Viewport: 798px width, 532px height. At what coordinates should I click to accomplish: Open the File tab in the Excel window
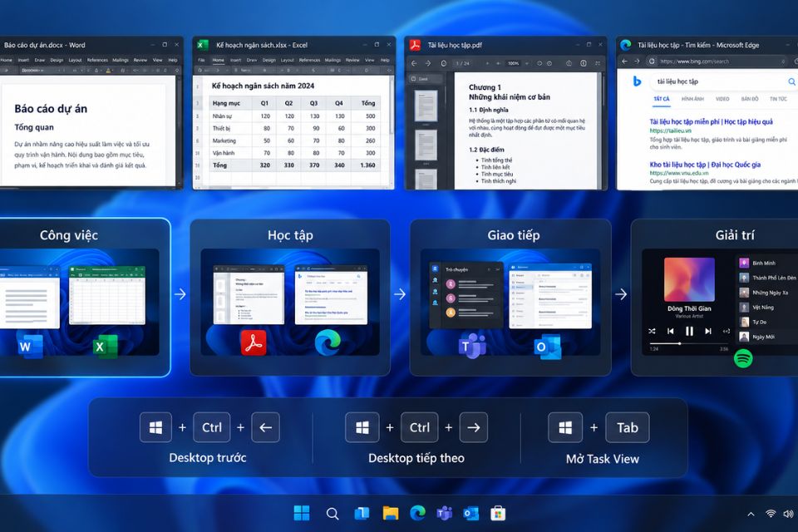point(201,60)
